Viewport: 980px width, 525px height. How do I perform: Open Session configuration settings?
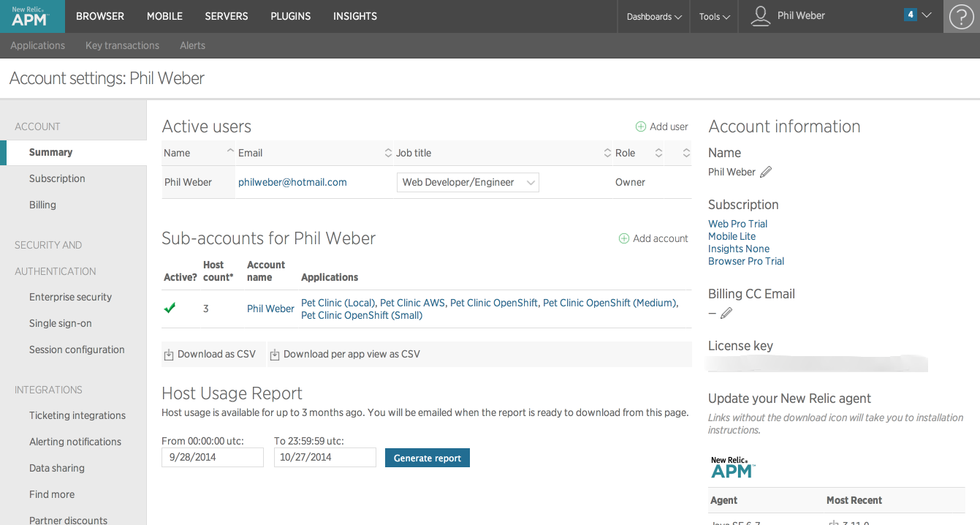pyautogui.click(x=77, y=350)
